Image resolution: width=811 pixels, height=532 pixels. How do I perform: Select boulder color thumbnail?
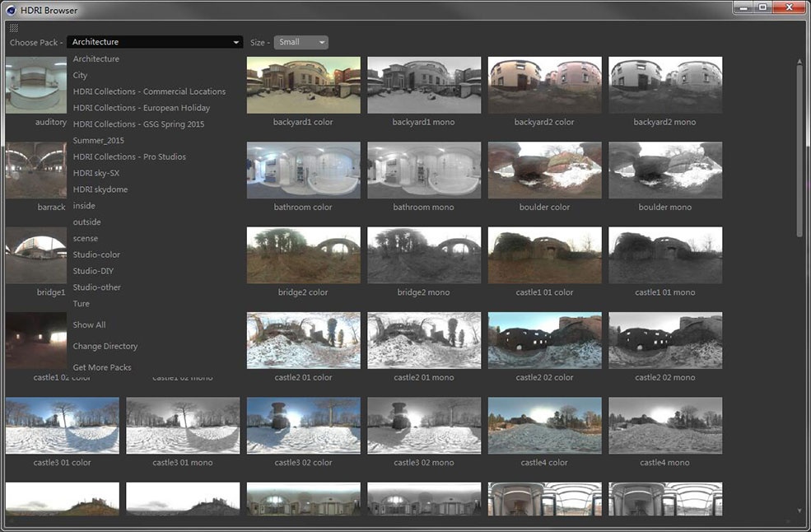tap(544, 170)
